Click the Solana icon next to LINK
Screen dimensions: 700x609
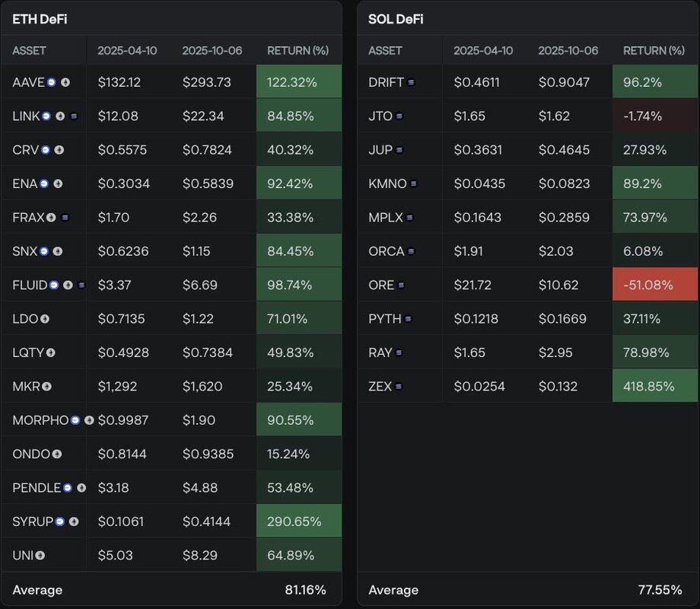pyautogui.click(x=74, y=116)
